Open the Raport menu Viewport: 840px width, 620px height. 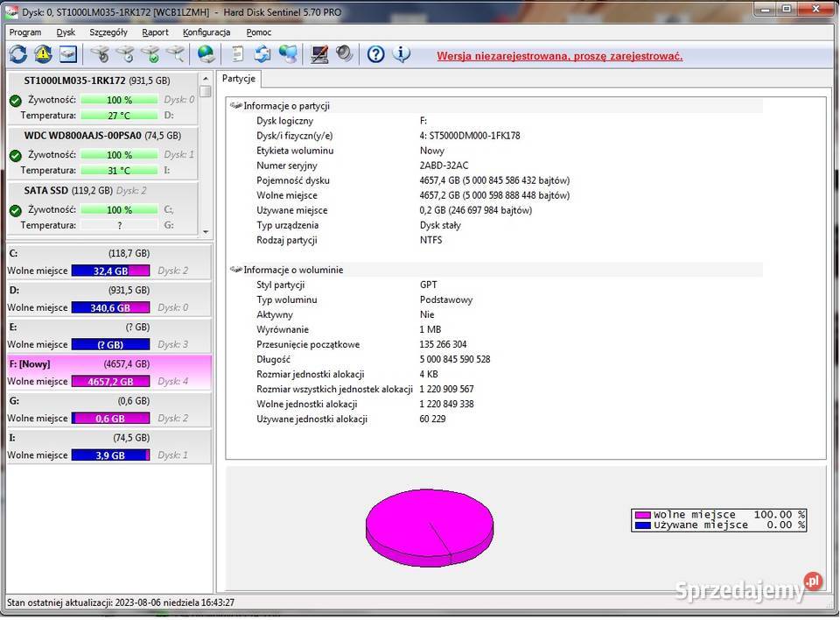(x=156, y=32)
